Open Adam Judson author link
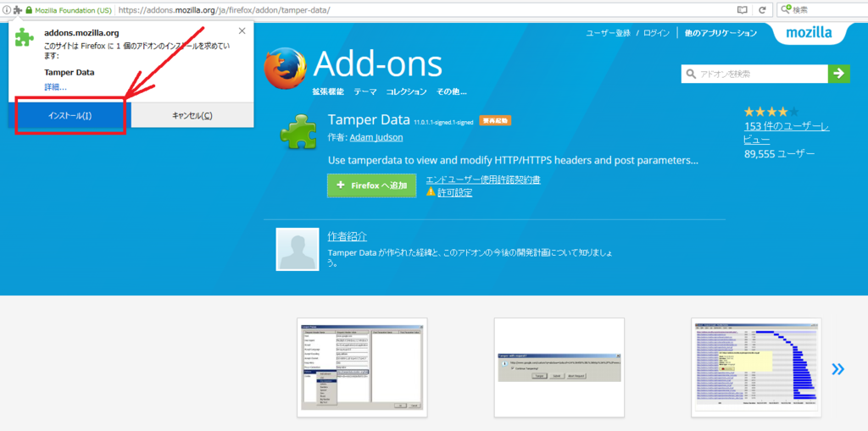Screen dimensions: 868x431 point(377,137)
